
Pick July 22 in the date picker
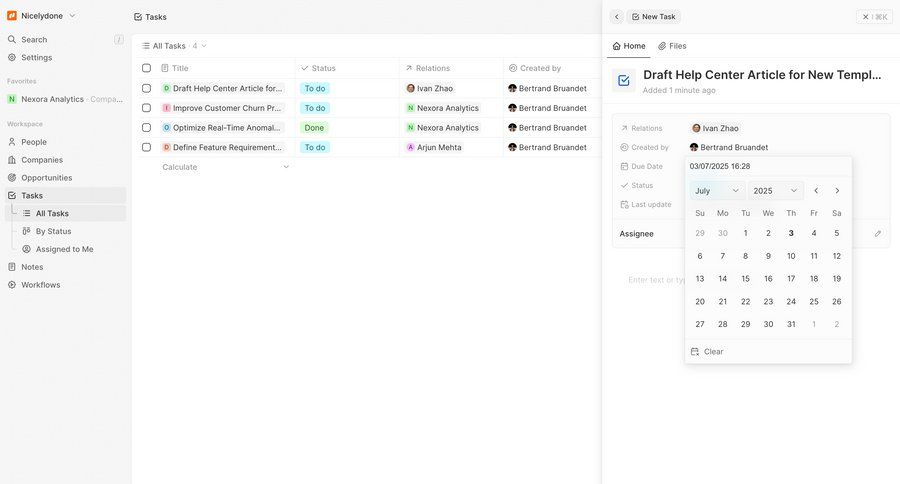pyautogui.click(x=745, y=301)
